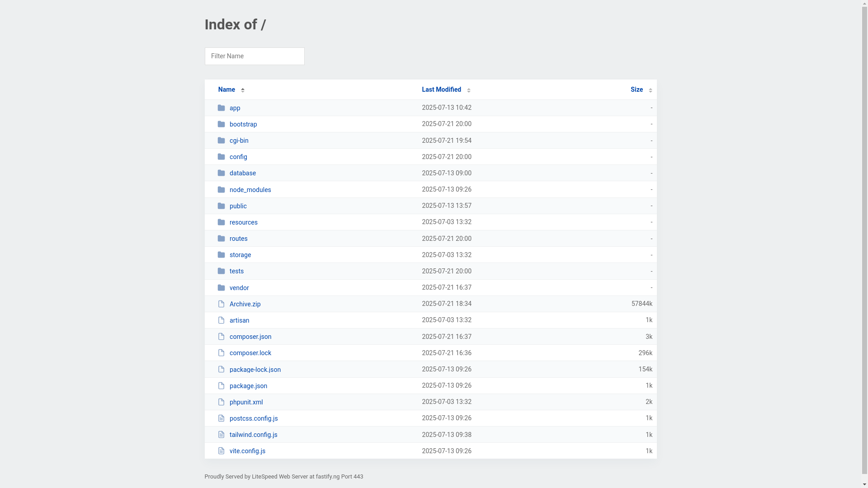Click the config folder icon
868x488 pixels.
[x=221, y=157]
